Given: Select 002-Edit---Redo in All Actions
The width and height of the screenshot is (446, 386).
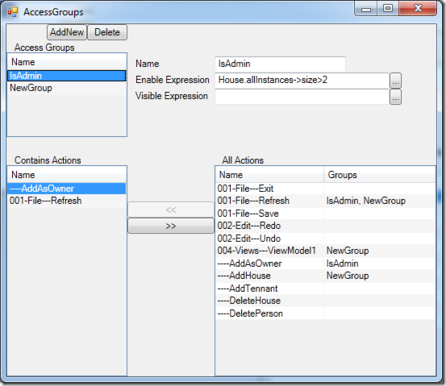Looking at the screenshot, I should click(x=325, y=226).
